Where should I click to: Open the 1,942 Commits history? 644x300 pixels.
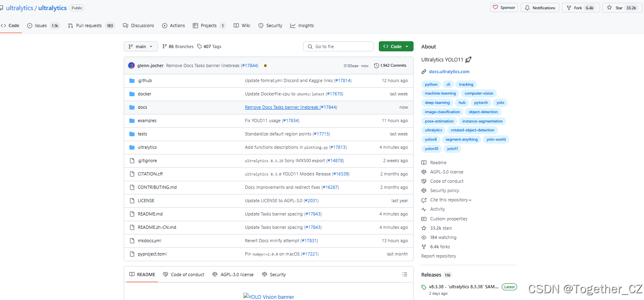(x=390, y=65)
